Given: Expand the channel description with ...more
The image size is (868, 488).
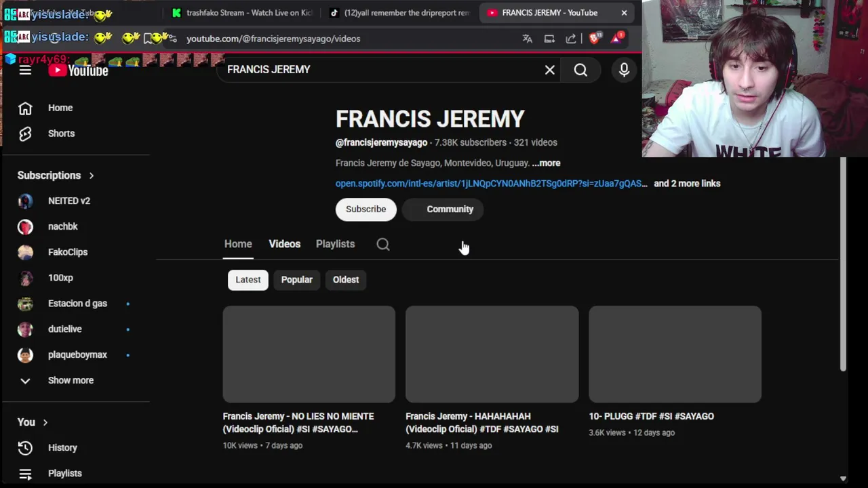Looking at the screenshot, I should (x=546, y=163).
